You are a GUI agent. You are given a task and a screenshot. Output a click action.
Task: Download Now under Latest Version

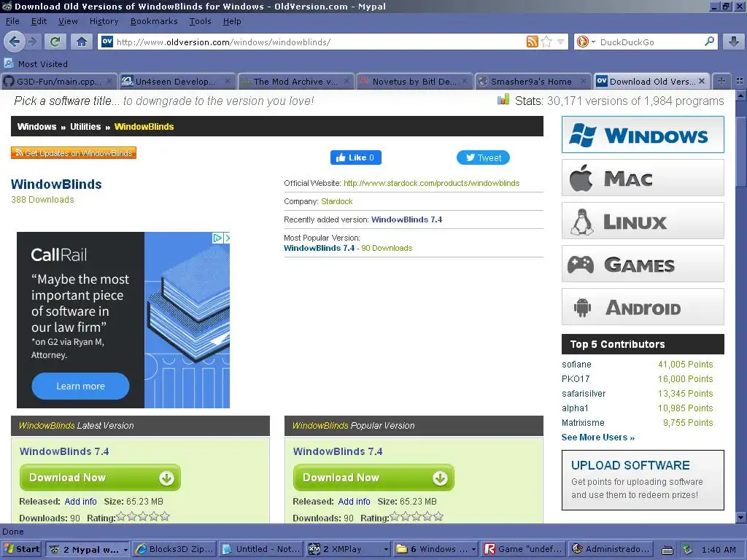[x=100, y=478]
